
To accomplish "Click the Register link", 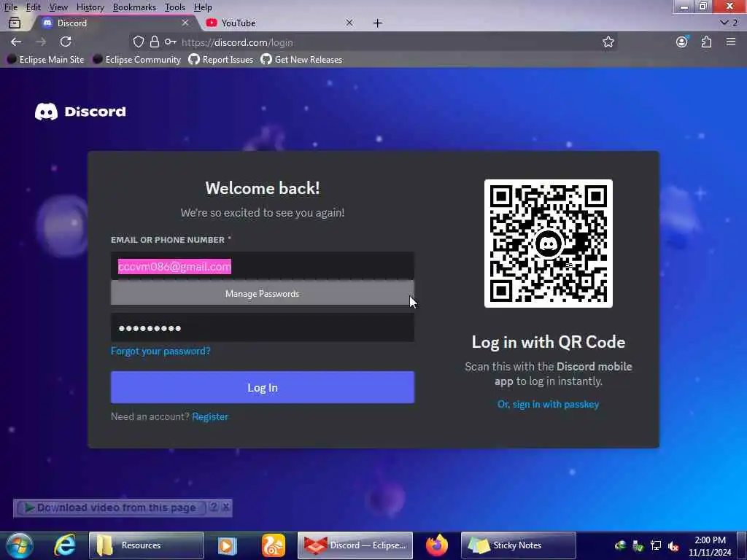I will pos(210,416).
